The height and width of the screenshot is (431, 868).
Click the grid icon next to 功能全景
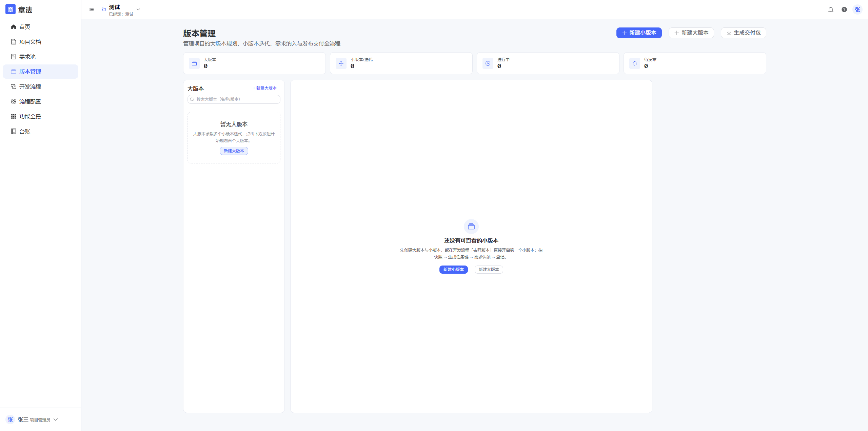point(14,116)
